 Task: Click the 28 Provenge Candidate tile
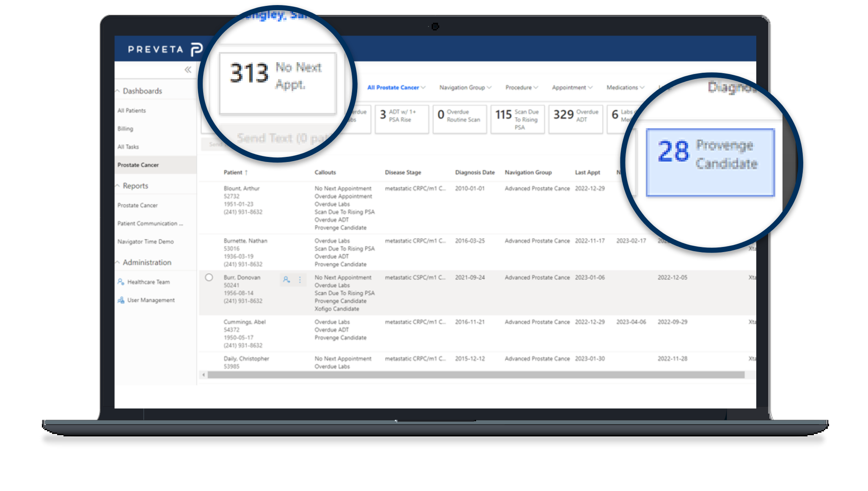tap(710, 162)
